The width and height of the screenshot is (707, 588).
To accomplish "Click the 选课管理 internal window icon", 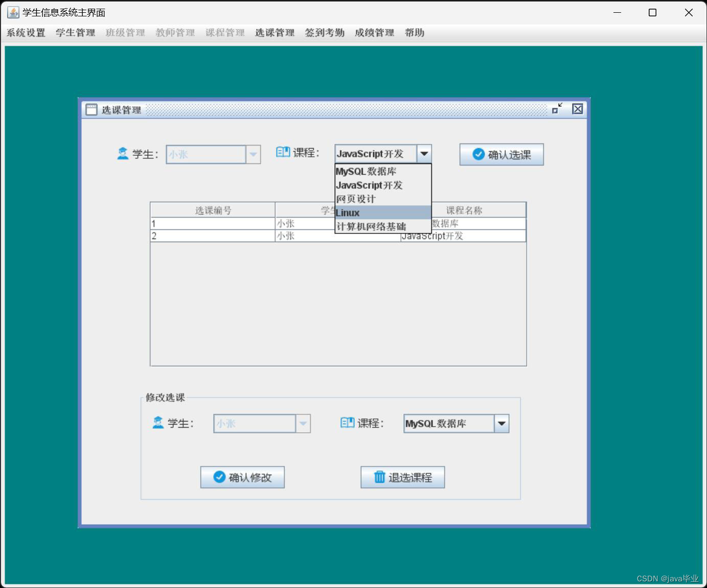I will (92, 109).
